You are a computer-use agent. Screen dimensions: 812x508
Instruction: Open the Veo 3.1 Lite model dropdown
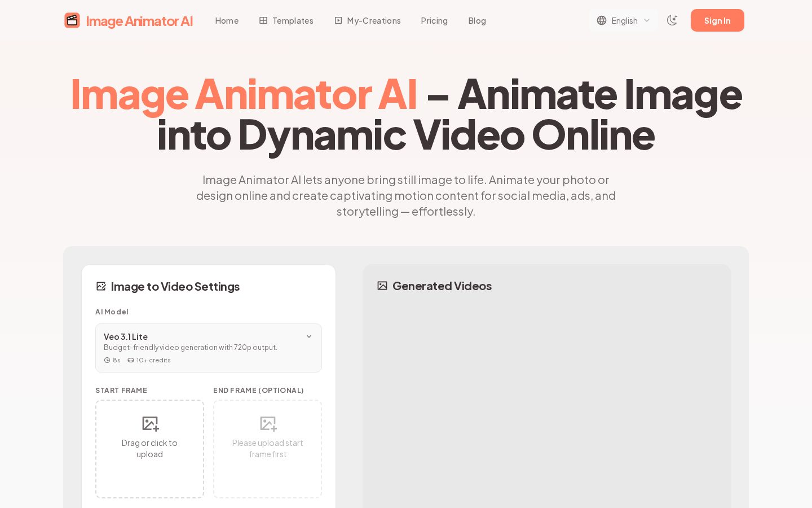209,348
